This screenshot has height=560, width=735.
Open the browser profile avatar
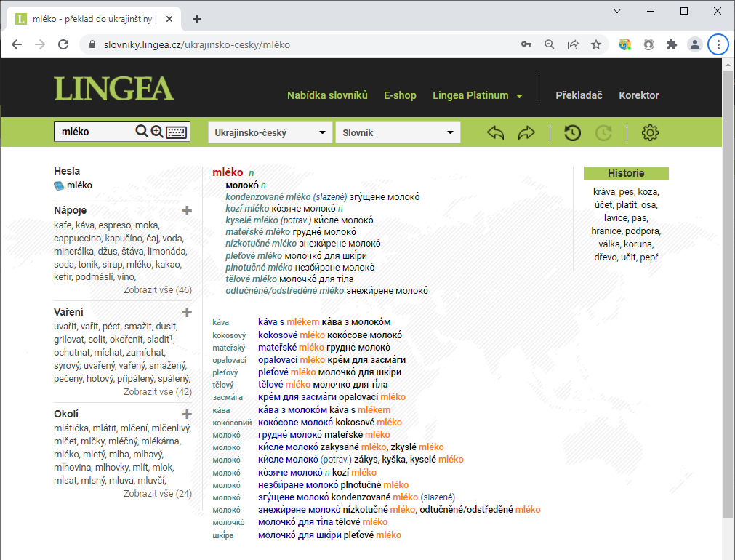click(x=695, y=44)
